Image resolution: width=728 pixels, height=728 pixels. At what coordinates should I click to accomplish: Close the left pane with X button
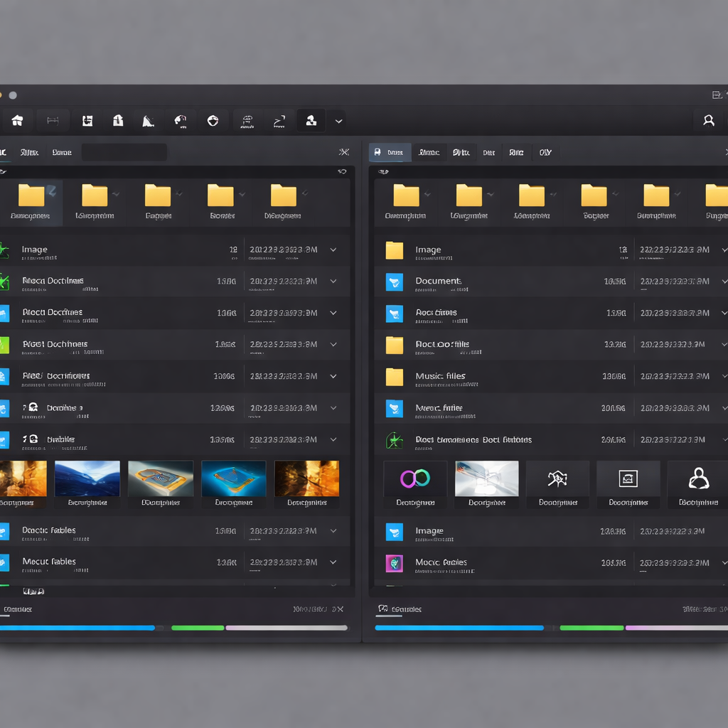pos(344,152)
